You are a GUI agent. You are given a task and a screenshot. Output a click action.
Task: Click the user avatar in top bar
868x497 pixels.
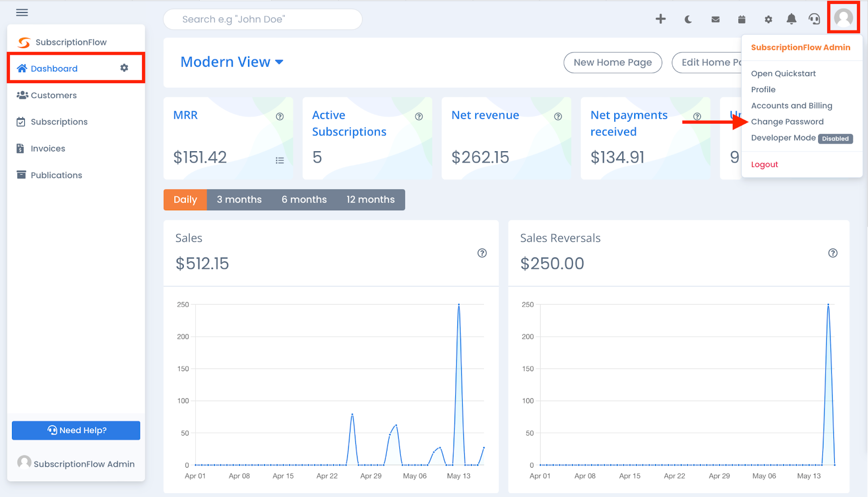pos(844,18)
